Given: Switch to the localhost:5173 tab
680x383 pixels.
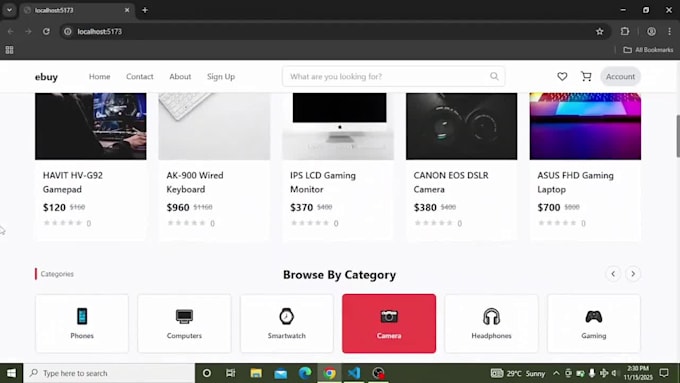Looking at the screenshot, I should coord(77,10).
